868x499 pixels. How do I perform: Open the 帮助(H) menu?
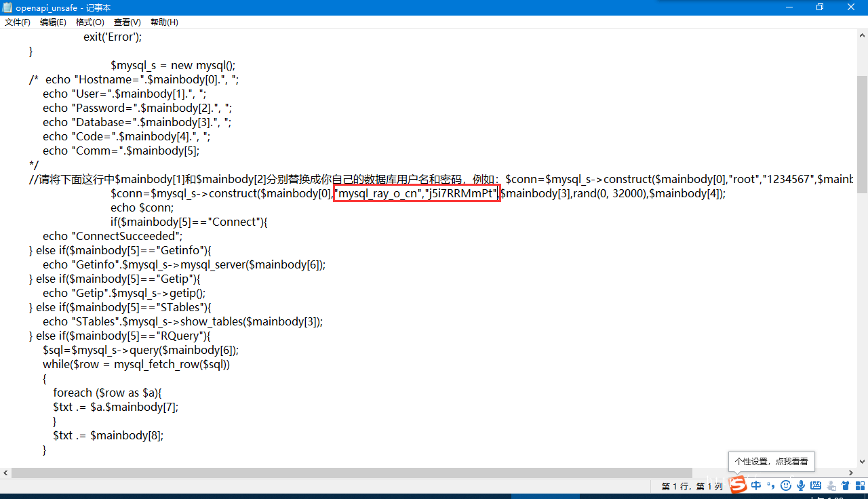[x=164, y=22]
